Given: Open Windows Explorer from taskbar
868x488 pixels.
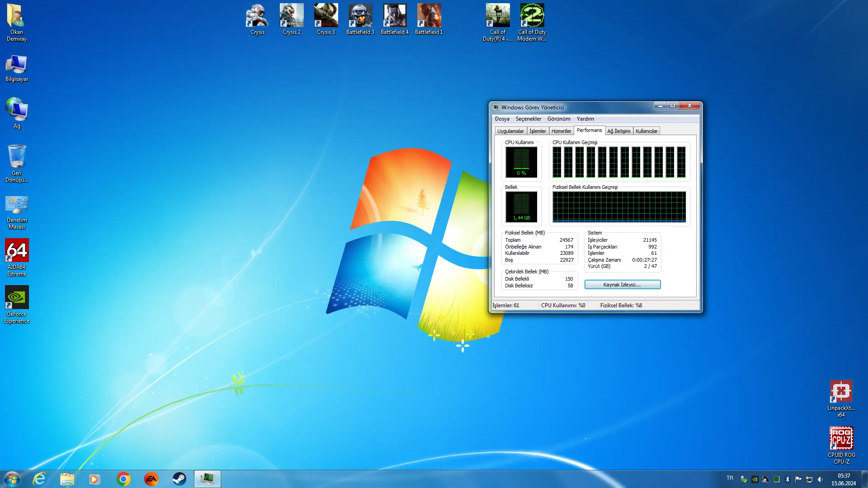Looking at the screenshot, I should (67, 479).
